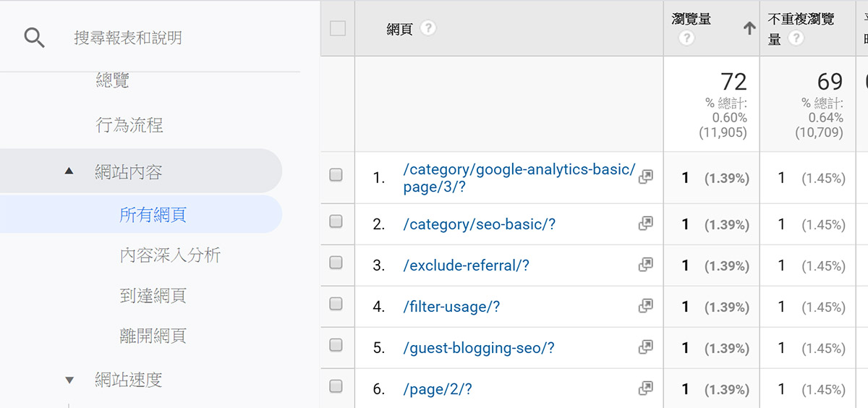Viewport: 868px width, 408px height.
Task: Open 內容深入分析 report
Action: click(x=170, y=255)
